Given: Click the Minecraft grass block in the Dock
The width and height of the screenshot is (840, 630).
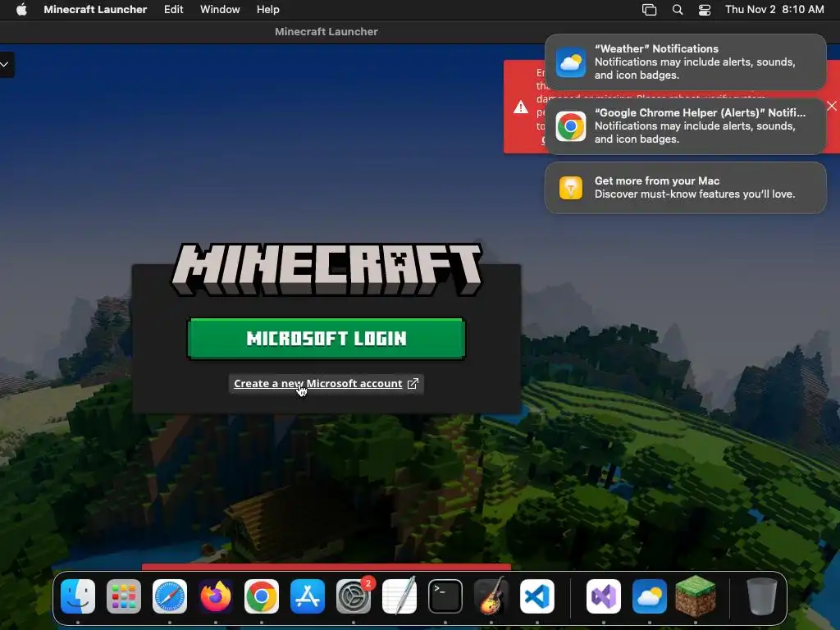Looking at the screenshot, I should click(696, 596).
